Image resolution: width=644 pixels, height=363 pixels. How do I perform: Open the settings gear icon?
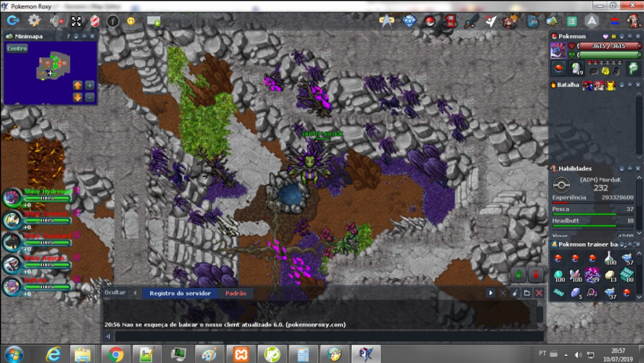click(x=33, y=21)
